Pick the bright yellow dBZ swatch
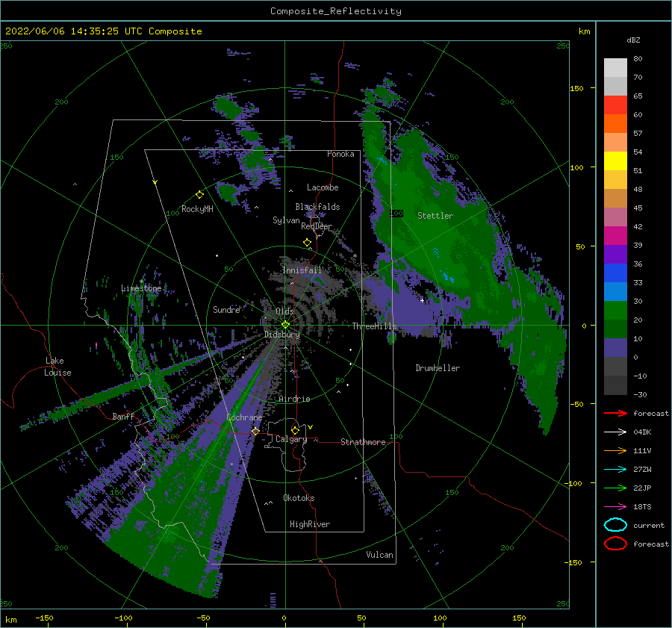The image size is (672, 628). [x=615, y=161]
